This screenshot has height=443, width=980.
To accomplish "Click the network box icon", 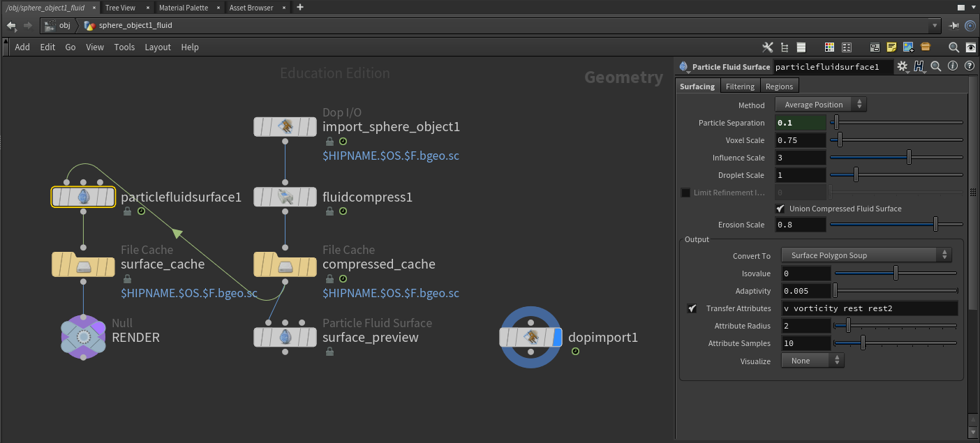I will tap(875, 47).
